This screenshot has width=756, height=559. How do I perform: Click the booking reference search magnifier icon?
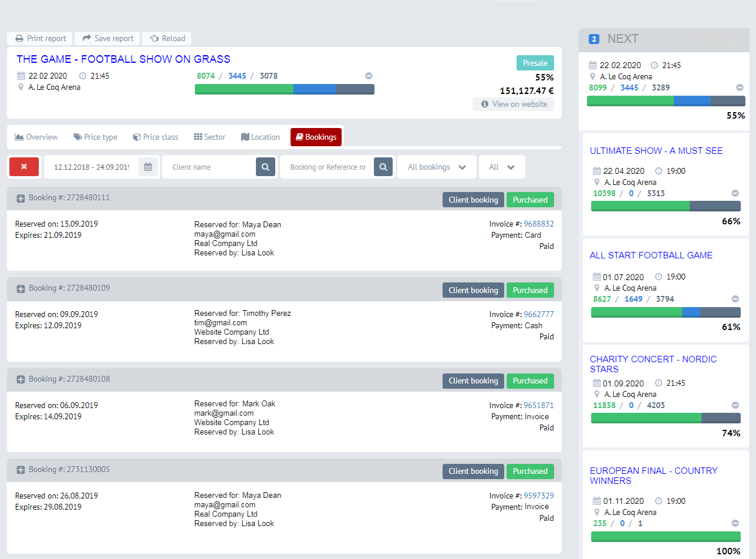coord(383,167)
